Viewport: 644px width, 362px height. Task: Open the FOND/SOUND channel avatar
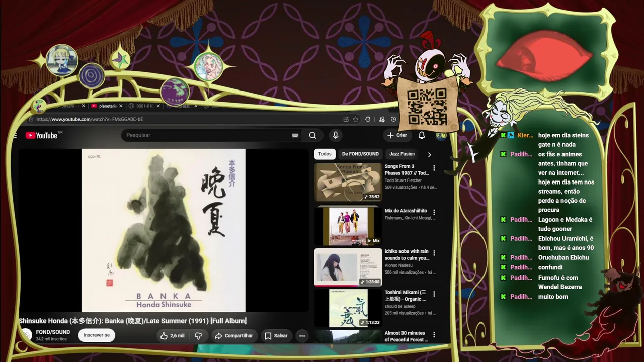tap(26, 335)
